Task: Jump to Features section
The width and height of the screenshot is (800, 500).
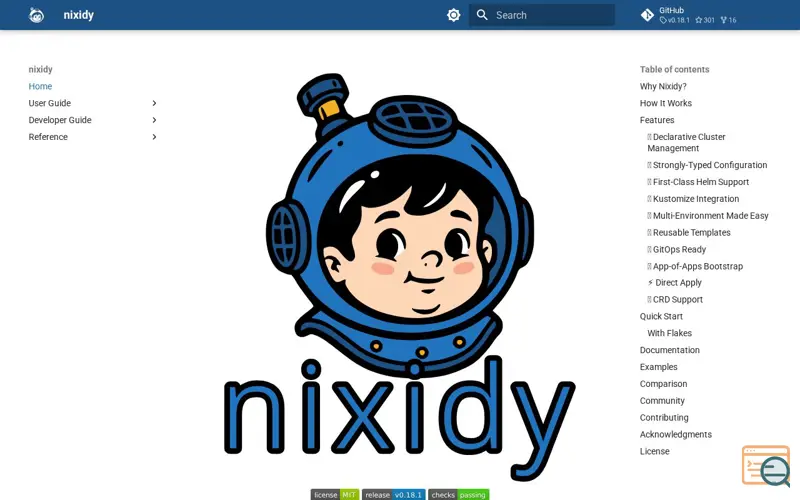Action: tap(657, 120)
